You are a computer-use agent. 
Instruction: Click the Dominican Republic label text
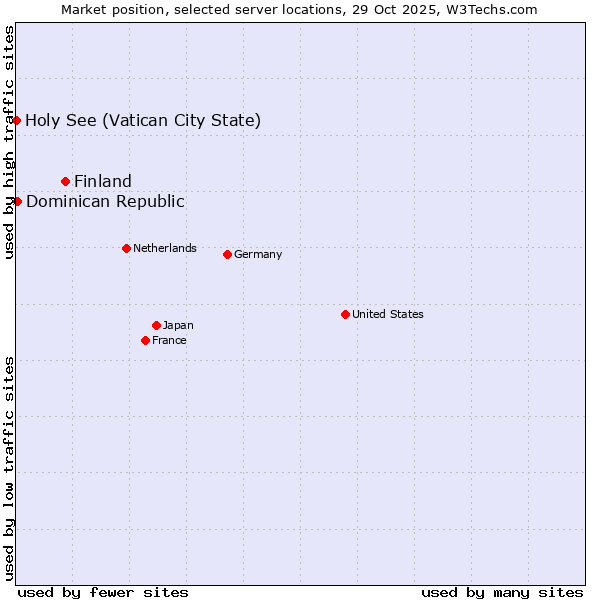point(105,201)
